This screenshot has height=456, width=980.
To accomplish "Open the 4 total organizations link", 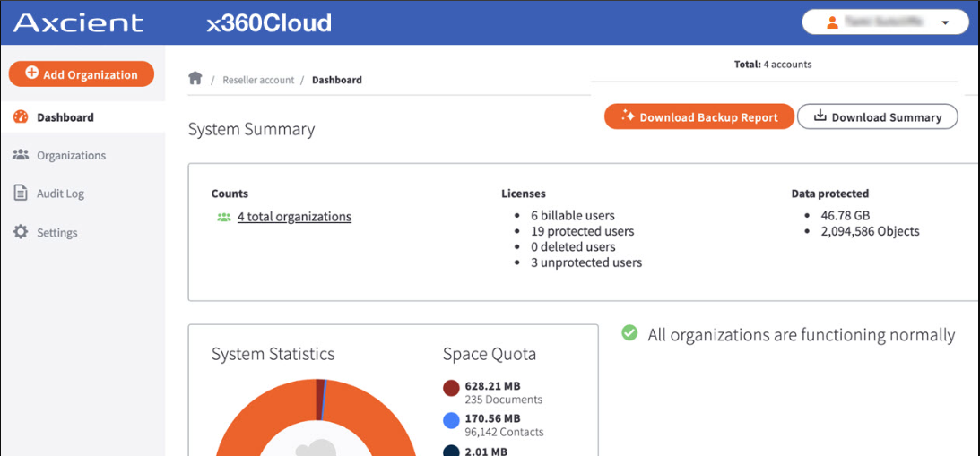I will [x=294, y=217].
